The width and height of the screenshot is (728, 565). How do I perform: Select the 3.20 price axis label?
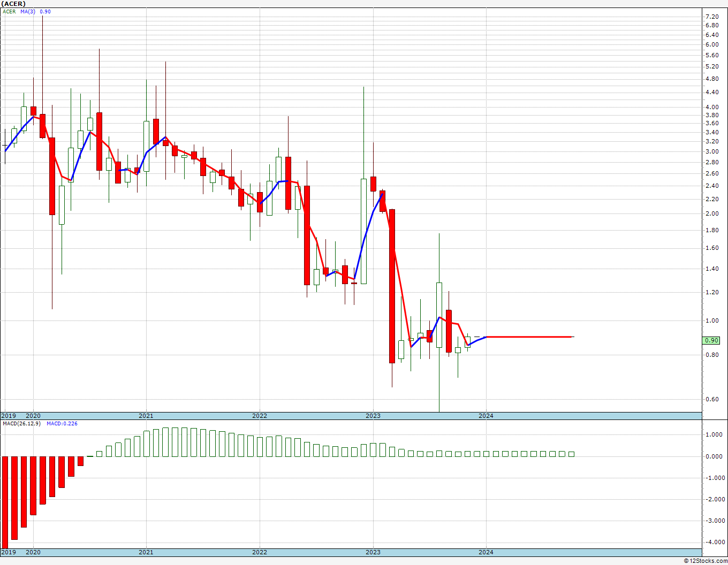point(712,141)
